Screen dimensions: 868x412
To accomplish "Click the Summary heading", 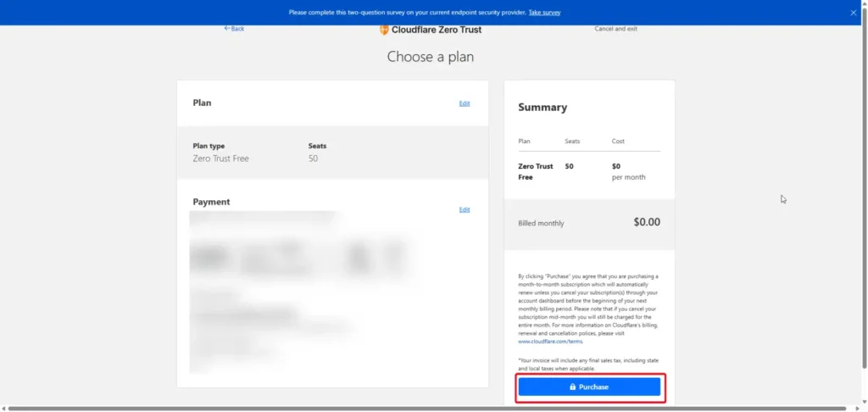I will pyautogui.click(x=542, y=108).
